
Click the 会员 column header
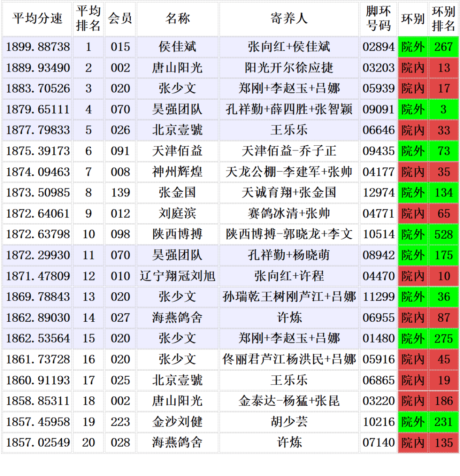pos(120,19)
